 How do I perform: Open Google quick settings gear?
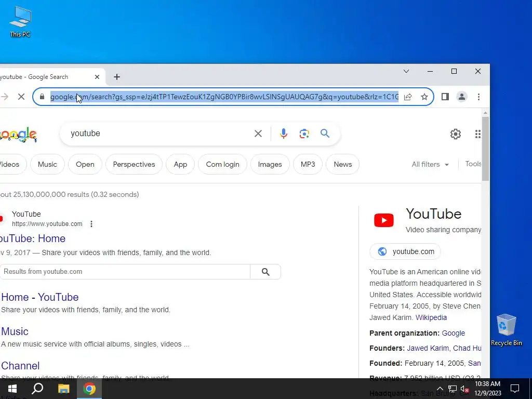point(456,134)
